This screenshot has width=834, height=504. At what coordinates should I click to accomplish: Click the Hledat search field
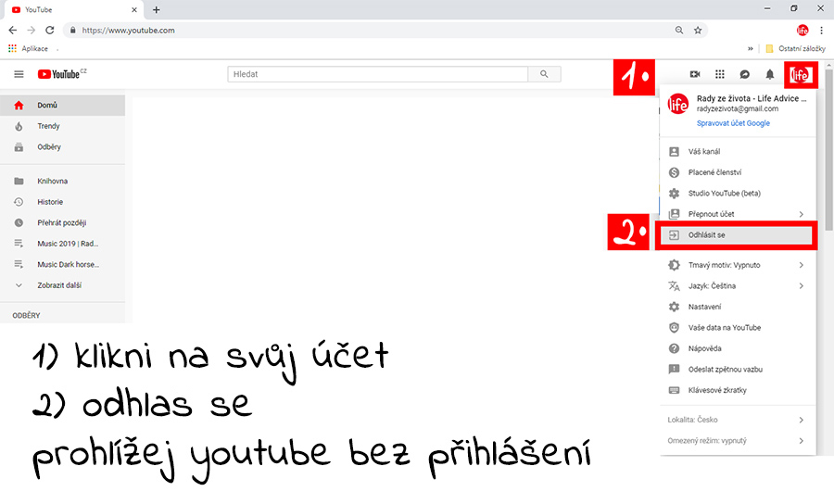point(378,74)
